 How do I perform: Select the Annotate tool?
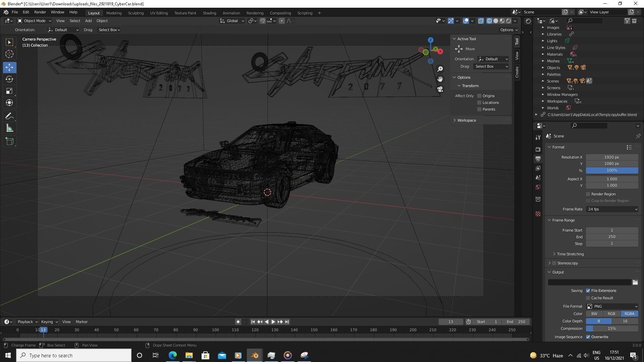click(x=9, y=116)
